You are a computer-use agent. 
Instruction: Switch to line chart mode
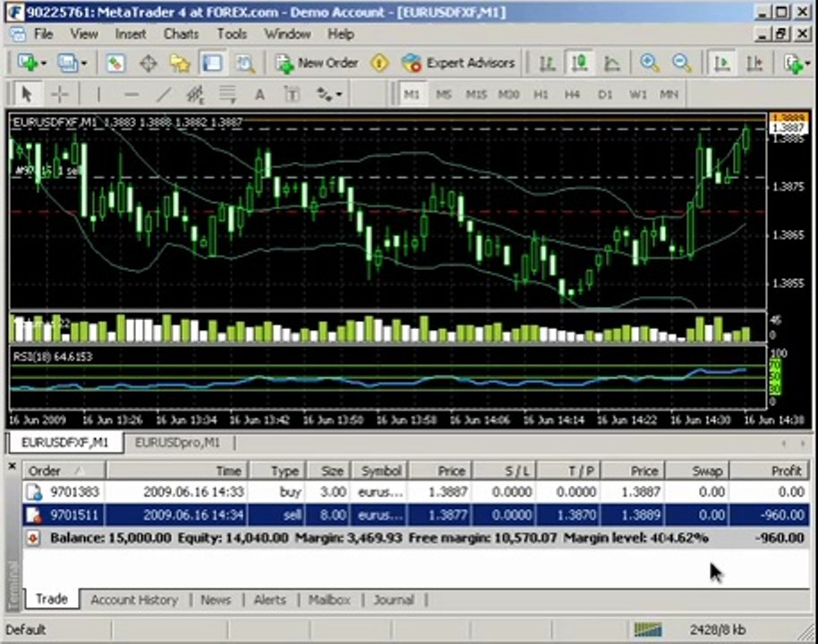(x=612, y=63)
